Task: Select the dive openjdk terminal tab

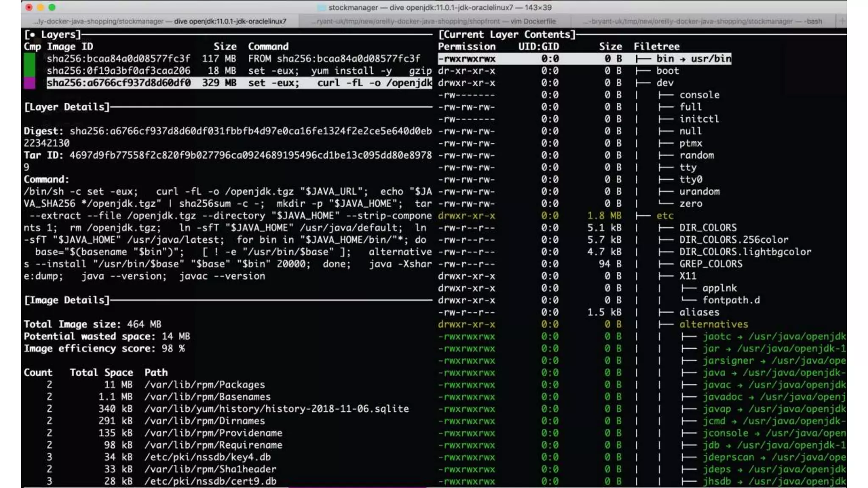Action: click(161, 21)
